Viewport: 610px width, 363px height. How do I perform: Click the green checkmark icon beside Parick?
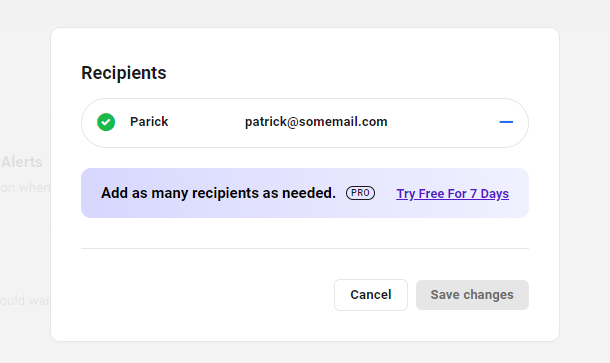[106, 122]
